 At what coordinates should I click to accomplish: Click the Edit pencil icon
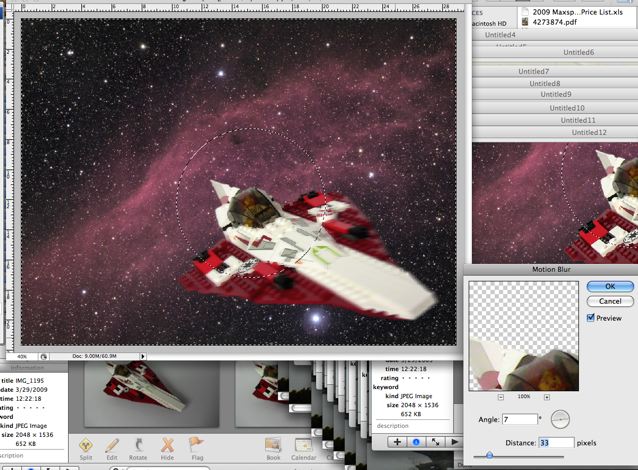(113, 445)
